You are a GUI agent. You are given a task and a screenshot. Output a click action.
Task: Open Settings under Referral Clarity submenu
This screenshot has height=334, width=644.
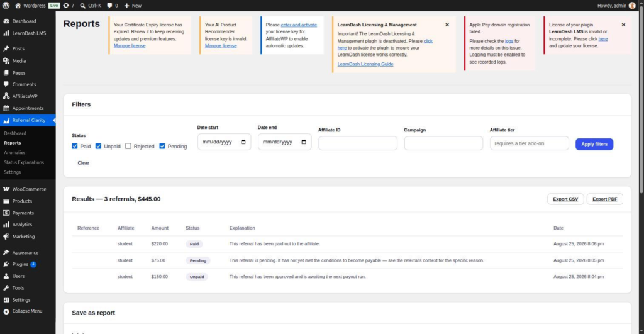[x=13, y=172]
